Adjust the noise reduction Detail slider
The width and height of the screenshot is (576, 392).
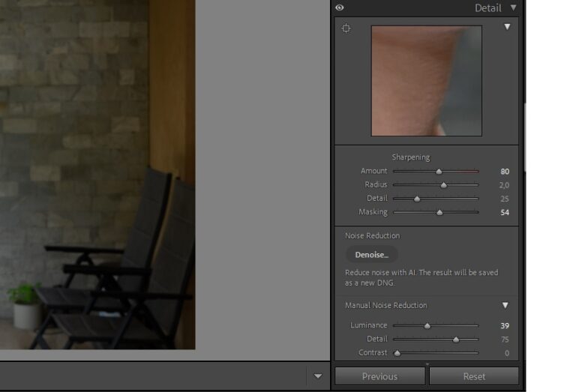[x=456, y=339]
